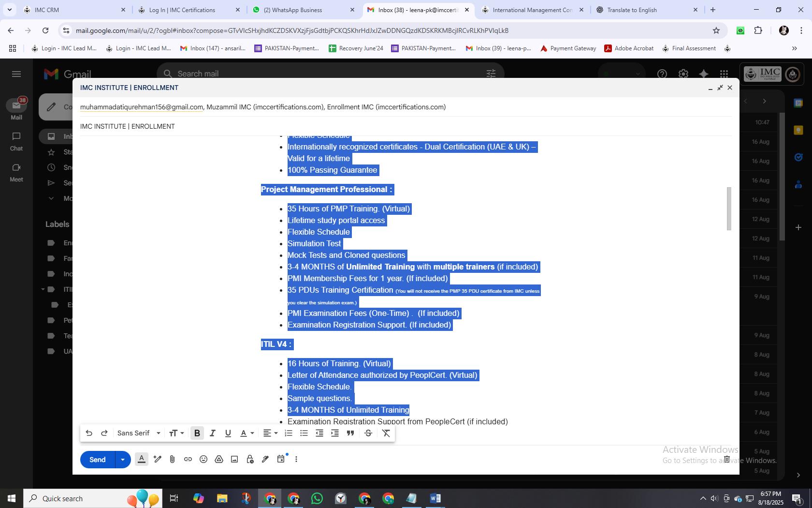Toggle strikethrough formatting

coord(368,433)
